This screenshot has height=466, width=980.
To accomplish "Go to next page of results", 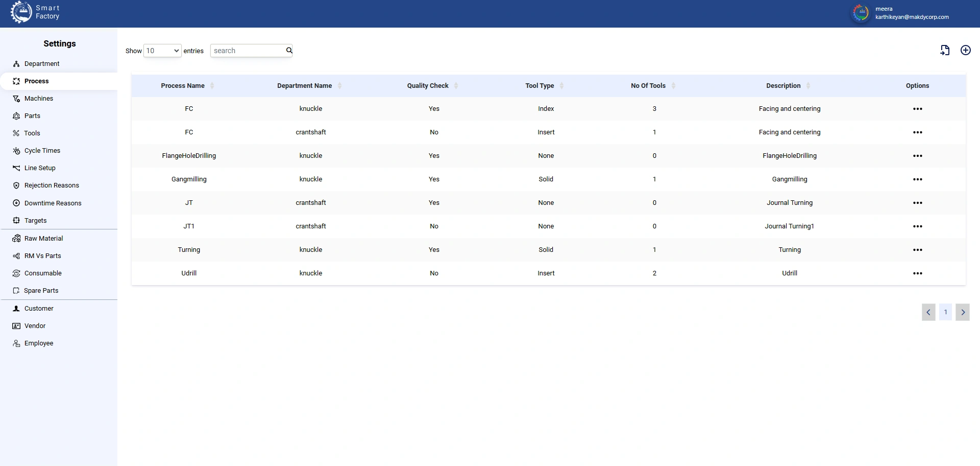I will click(x=963, y=312).
